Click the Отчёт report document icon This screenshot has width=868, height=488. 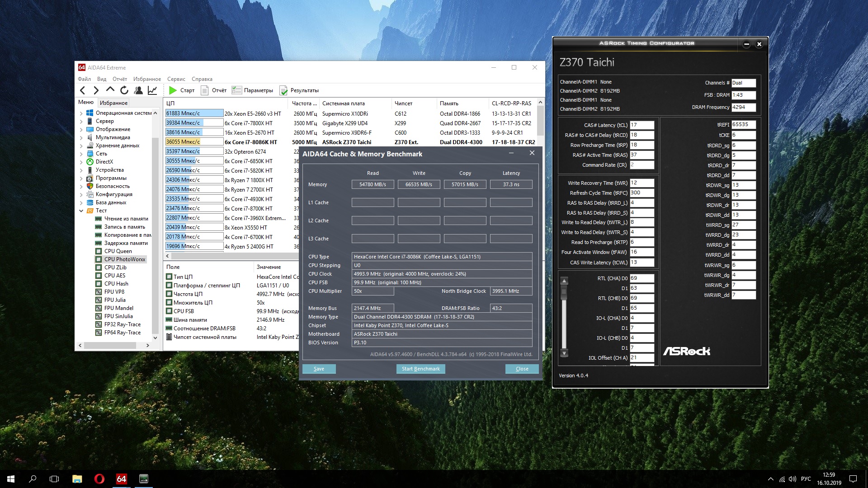click(204, 90)
